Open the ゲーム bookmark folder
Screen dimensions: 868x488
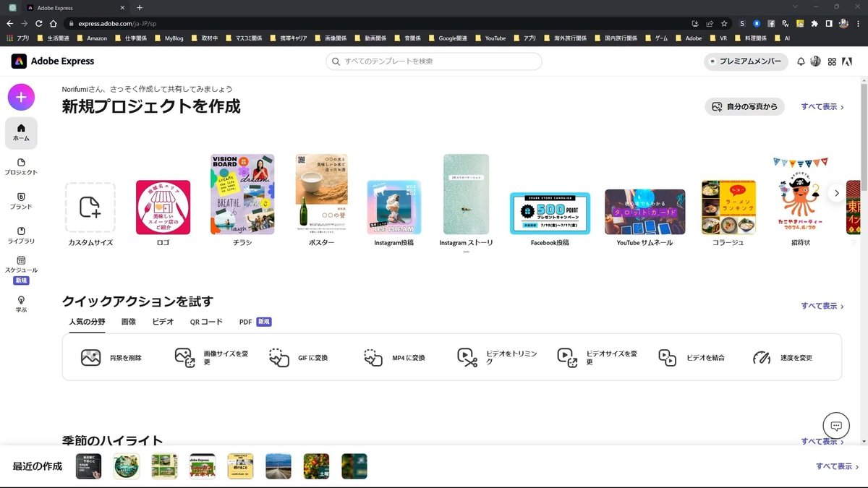tap(656, 38)
